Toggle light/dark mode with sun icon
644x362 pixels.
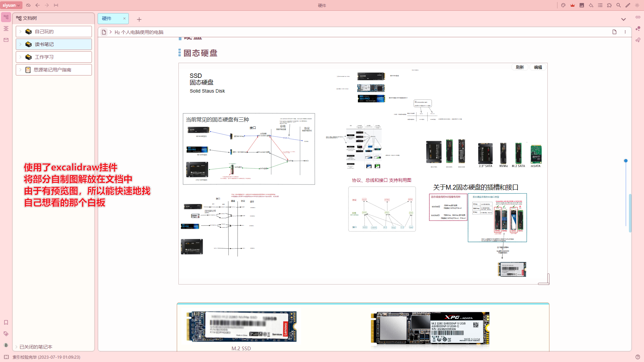[637, 5]
